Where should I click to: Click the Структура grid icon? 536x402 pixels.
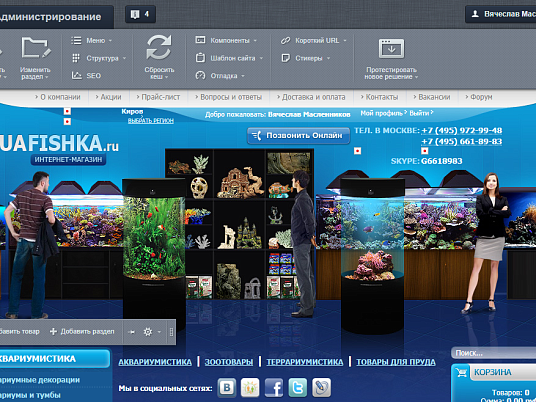pyautogui.click(x=76, y=58)
